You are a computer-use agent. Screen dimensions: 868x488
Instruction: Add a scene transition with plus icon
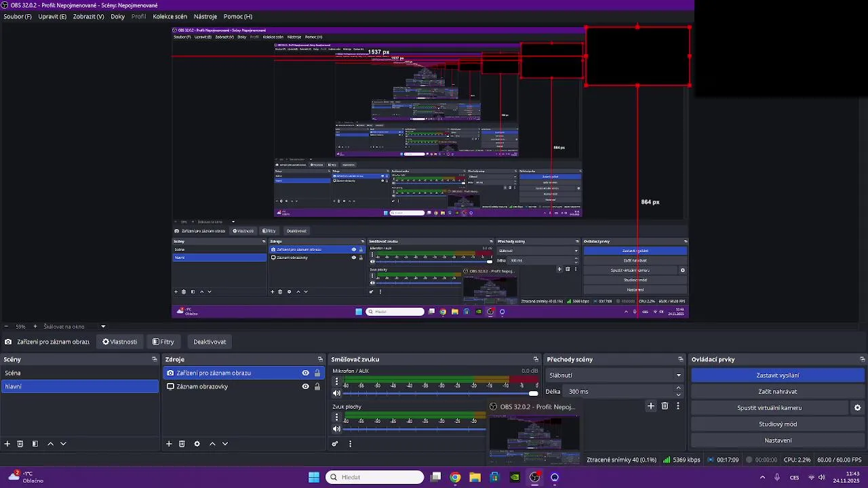[651, 406]
